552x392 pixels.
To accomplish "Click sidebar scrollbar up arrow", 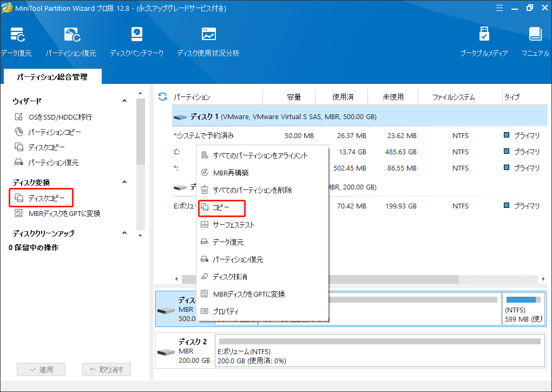I will point(141,93).
